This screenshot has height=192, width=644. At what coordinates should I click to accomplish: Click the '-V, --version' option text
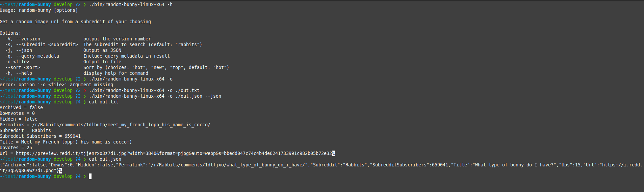(x=23, y=39)
